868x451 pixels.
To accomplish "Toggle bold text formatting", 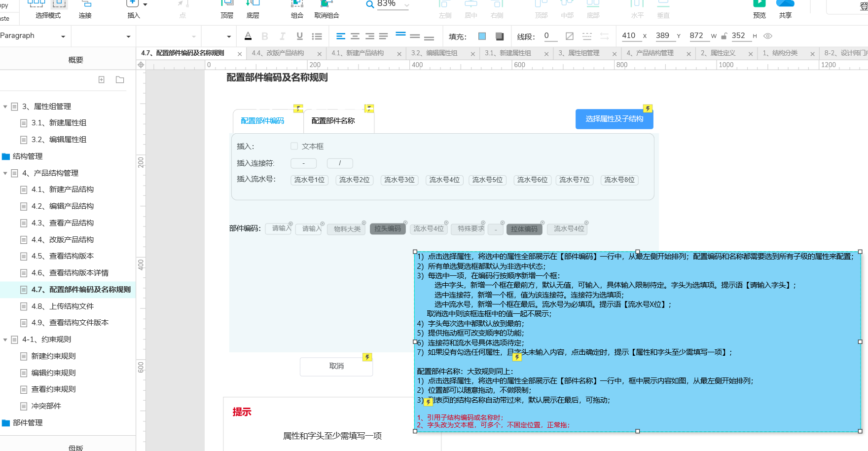I will pyautogui.click(x=265, y=36).
